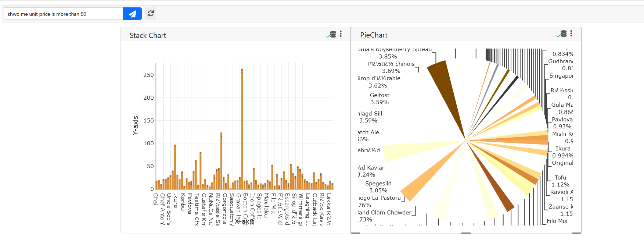
Task: Click the Filo Mix label on the X-axis
Action: click(273, 203)
